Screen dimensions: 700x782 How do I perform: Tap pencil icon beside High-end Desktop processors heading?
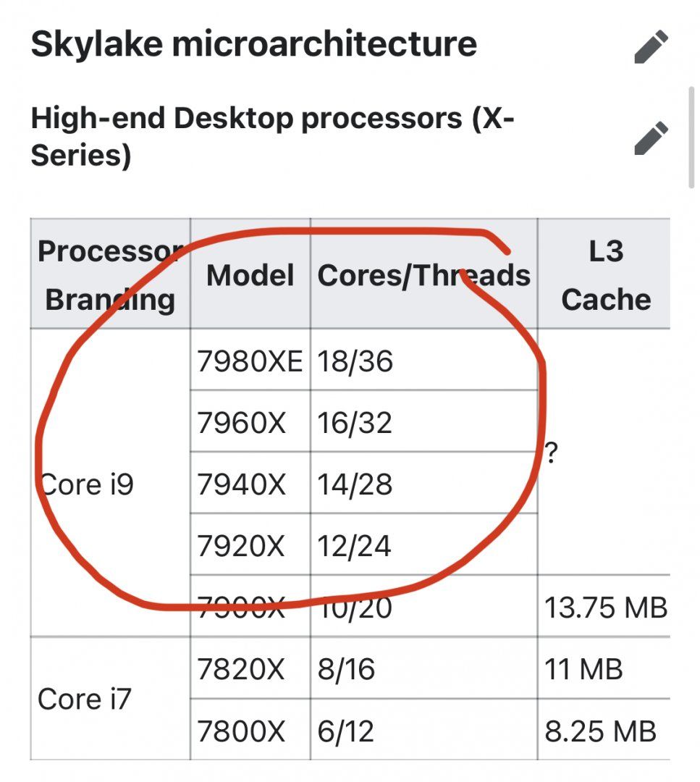651,138
